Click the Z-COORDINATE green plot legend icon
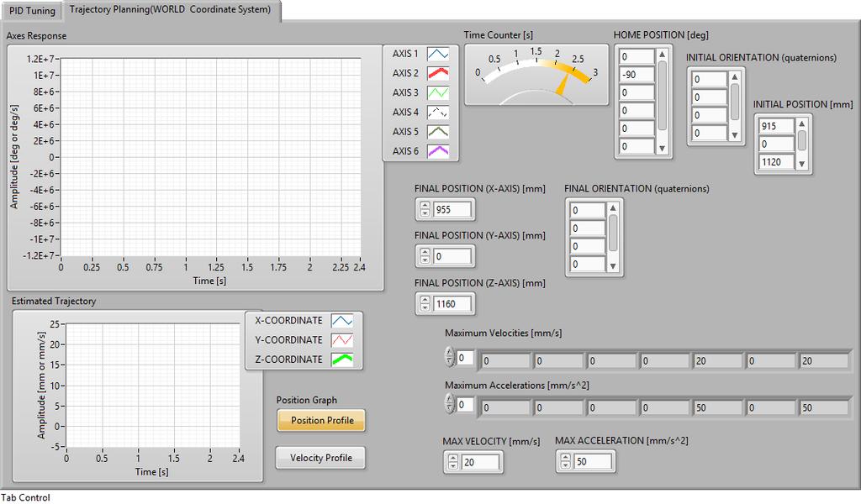Image resolution: width=861 pixels, height=504 pixels. coord(341,360)
